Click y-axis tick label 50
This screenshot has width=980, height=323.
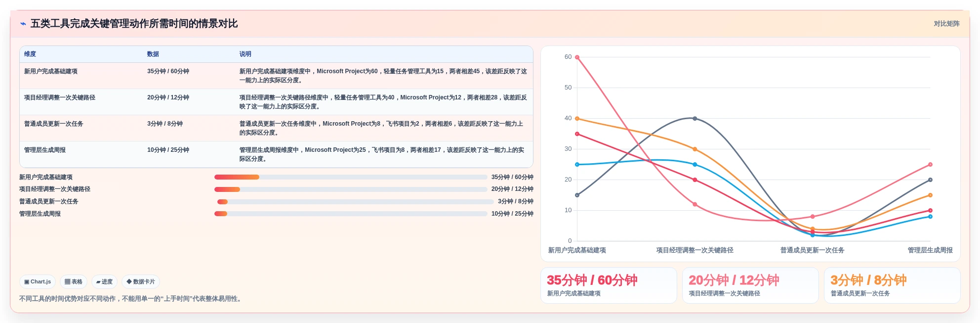568,88
